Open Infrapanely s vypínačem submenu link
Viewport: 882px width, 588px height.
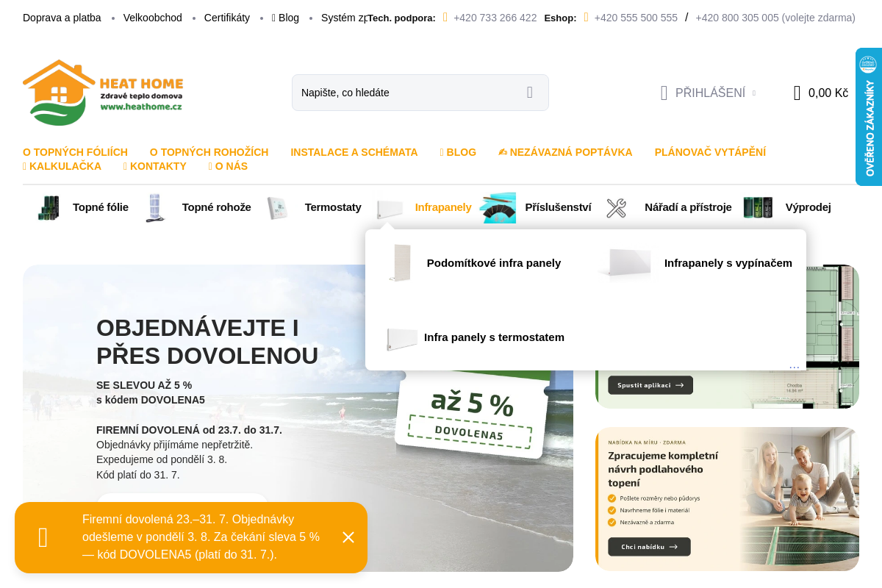click(728, 263)
